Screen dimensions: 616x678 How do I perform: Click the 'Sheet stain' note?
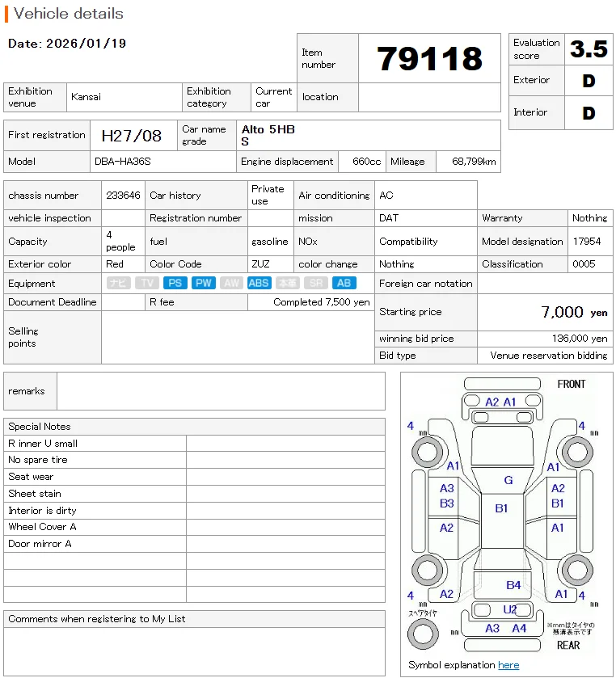pyautogui.click(x=35, y=494)
